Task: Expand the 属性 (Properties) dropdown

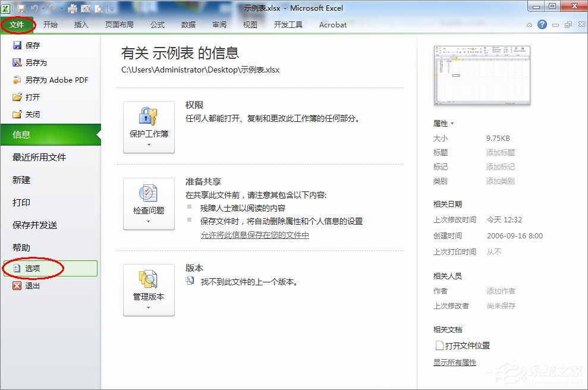Action: click(452, 123)
